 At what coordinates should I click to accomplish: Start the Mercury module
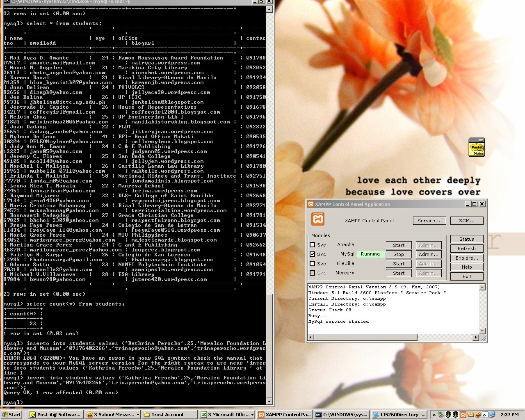click(x=399, y=273)
